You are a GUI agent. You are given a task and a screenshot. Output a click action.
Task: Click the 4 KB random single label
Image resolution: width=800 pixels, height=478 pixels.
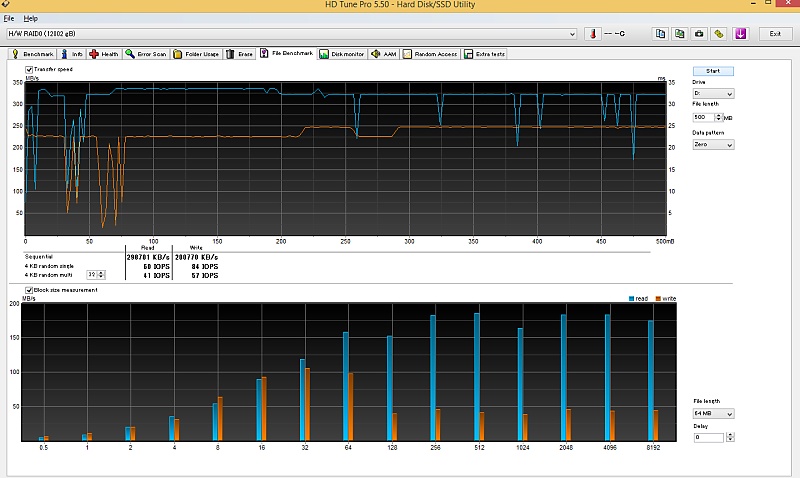click(x=49, y=266)
